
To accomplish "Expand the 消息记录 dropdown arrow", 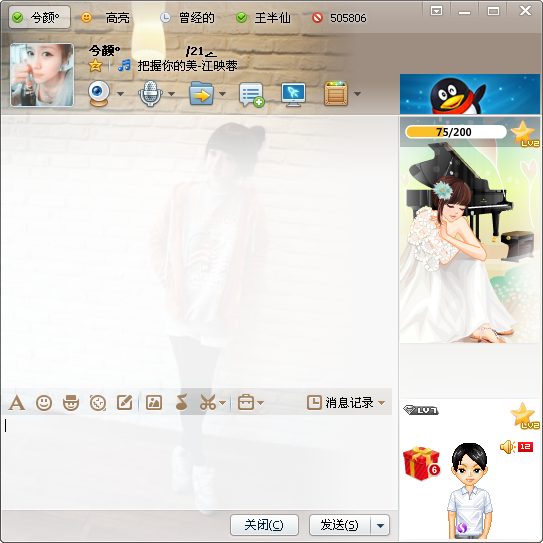I will point(381,403).
